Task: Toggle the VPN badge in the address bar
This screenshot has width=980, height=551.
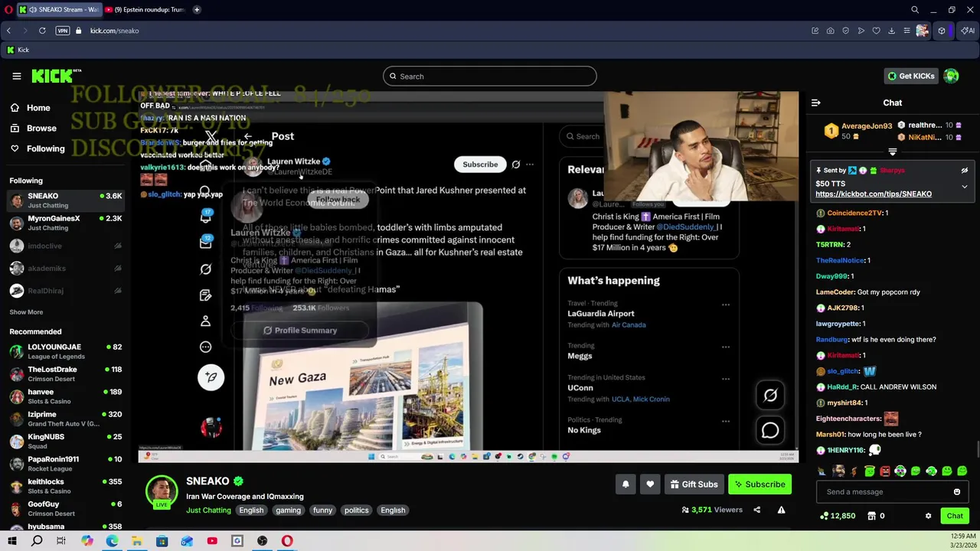Action: (63, 31)
